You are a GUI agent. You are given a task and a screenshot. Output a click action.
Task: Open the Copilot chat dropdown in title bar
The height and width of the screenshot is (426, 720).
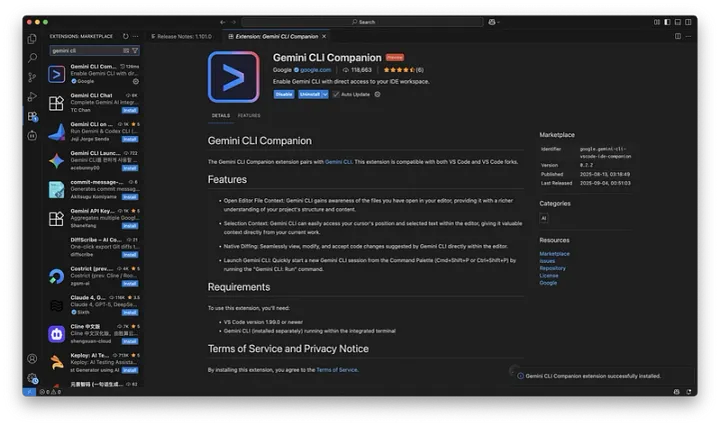494,22
